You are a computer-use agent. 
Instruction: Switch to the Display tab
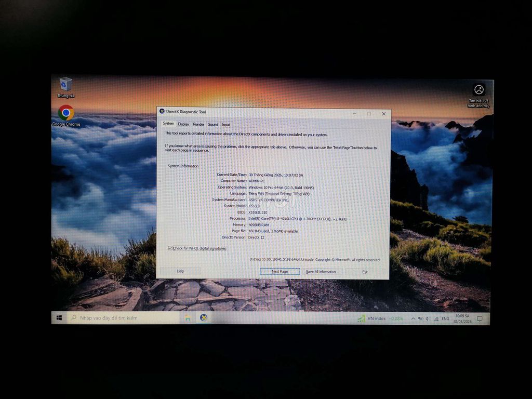pyautogui.click(x=183, y=125)
